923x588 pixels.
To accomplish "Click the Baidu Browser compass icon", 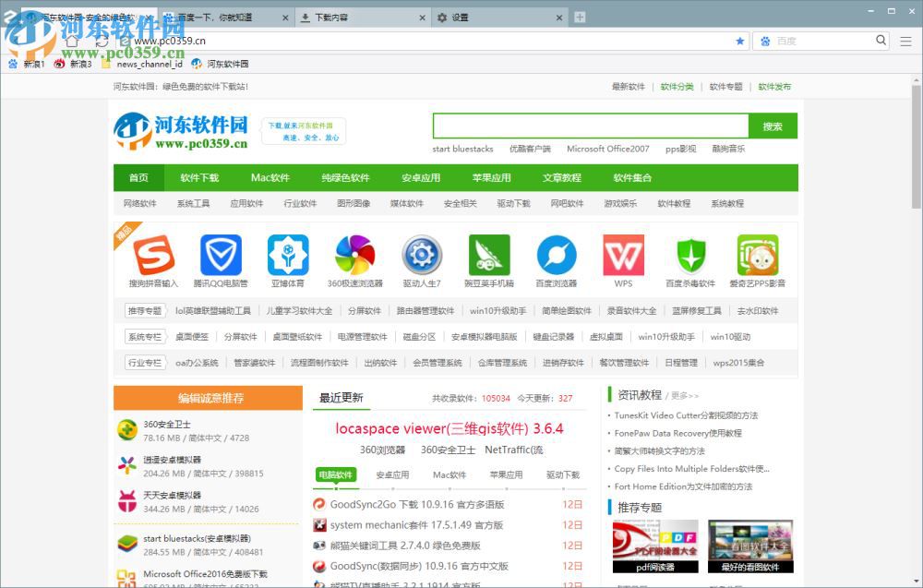I will pyautogui.click(x=556, y=257).
